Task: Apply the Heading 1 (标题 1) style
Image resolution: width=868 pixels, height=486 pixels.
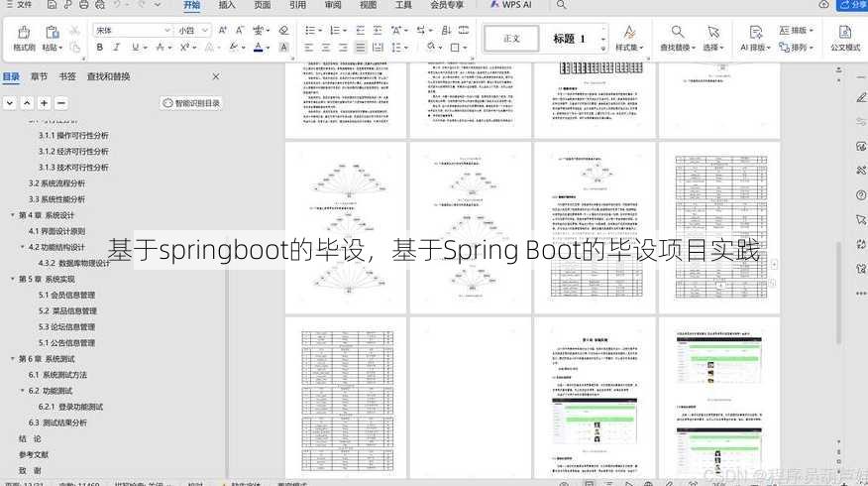Action: pyautogui.click(x=569, y=39)
